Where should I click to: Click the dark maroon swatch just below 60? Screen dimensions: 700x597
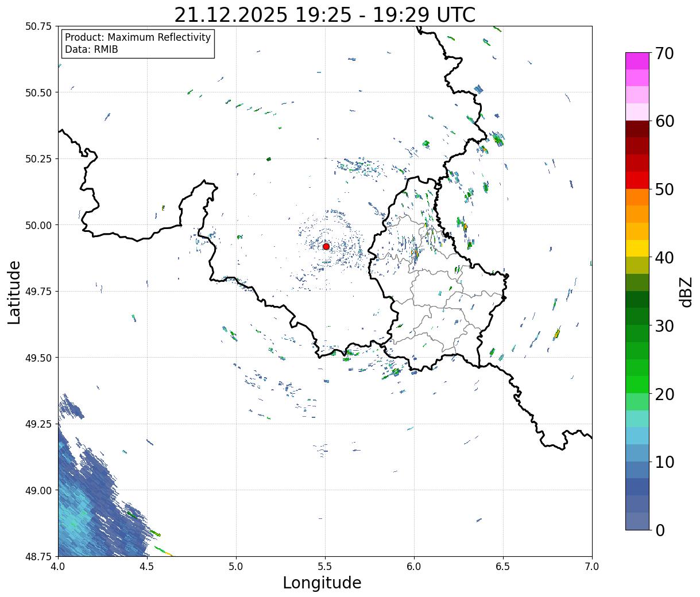click(x=637, y=129)
